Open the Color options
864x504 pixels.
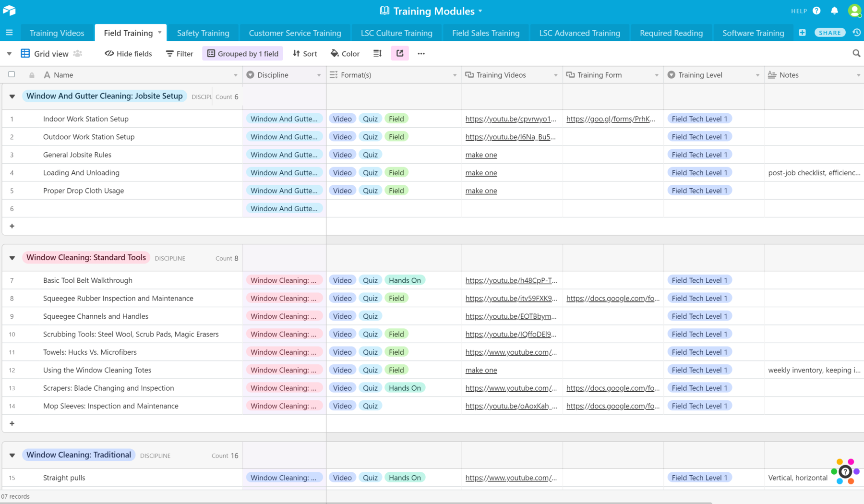pyautogui.click(x=345, y=53)
